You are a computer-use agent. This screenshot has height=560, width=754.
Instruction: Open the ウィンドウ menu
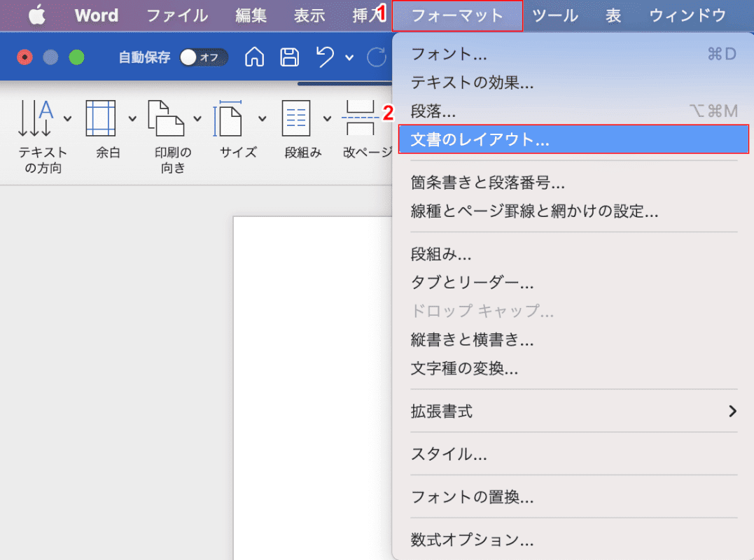tap(687, 15)
